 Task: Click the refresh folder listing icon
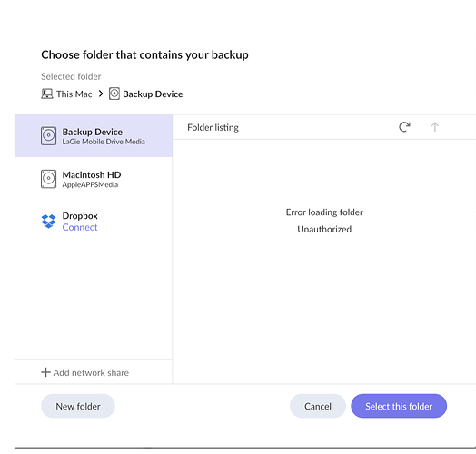[x=404, y=127]
